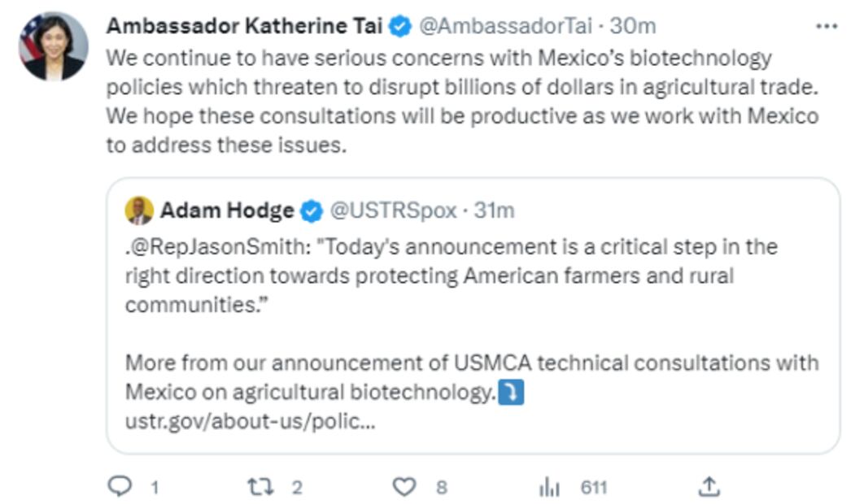Like the tweet with the heart icon
The image size is (864, 504).
[404, 486]
